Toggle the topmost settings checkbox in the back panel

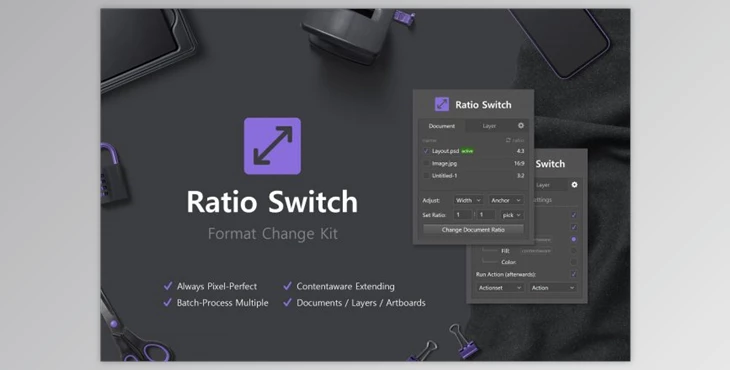574,215
